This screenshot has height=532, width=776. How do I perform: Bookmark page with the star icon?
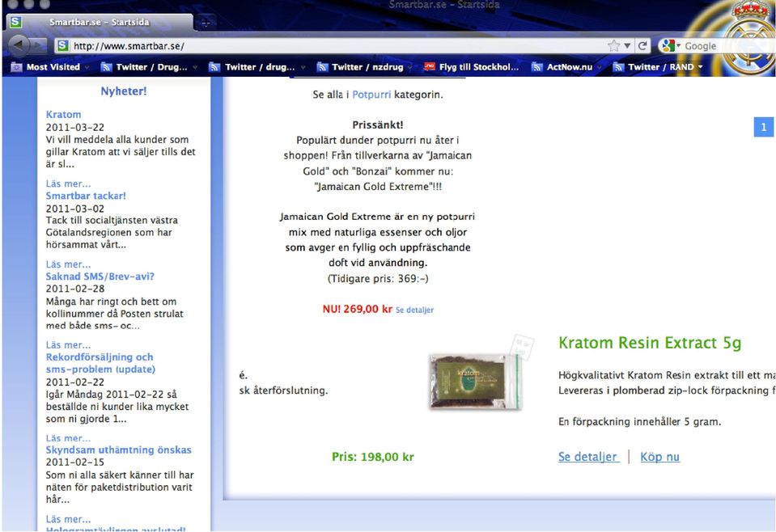[x=613, y=46]
